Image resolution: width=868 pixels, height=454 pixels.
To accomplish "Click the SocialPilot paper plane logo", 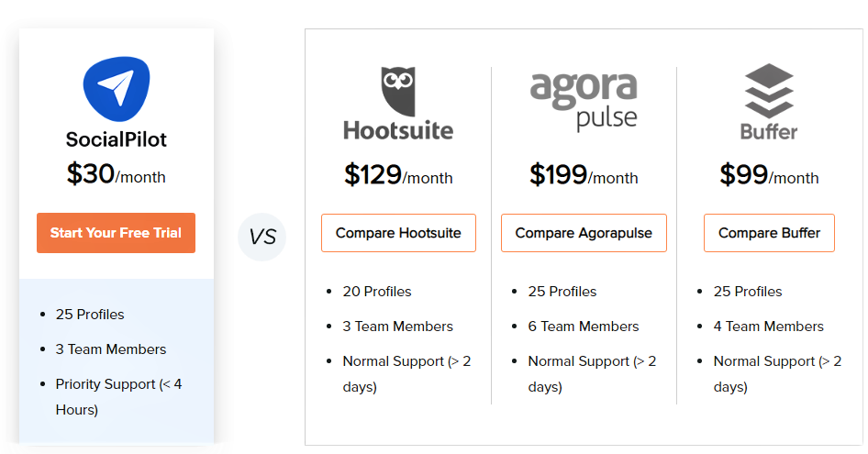I will pos(117,89).
